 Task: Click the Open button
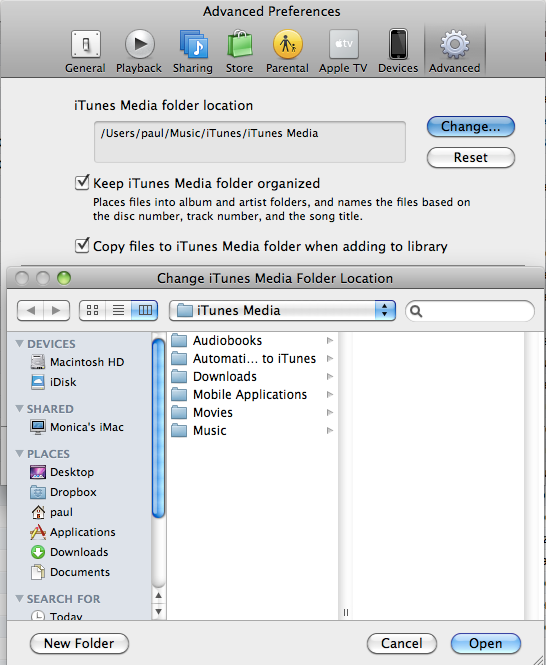tap(486, 643)
